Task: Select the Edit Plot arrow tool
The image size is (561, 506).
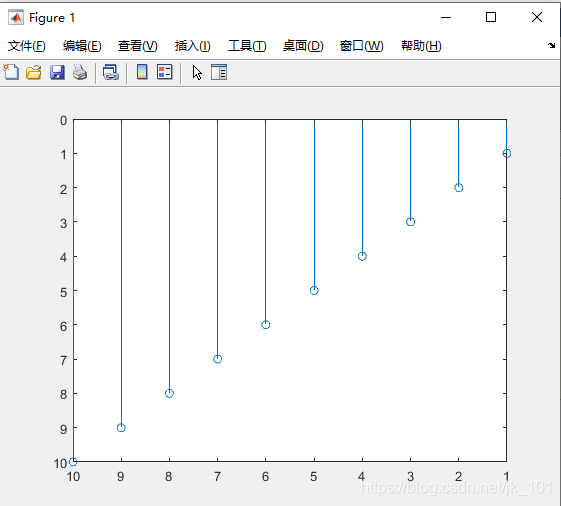Action: [197, 72]
